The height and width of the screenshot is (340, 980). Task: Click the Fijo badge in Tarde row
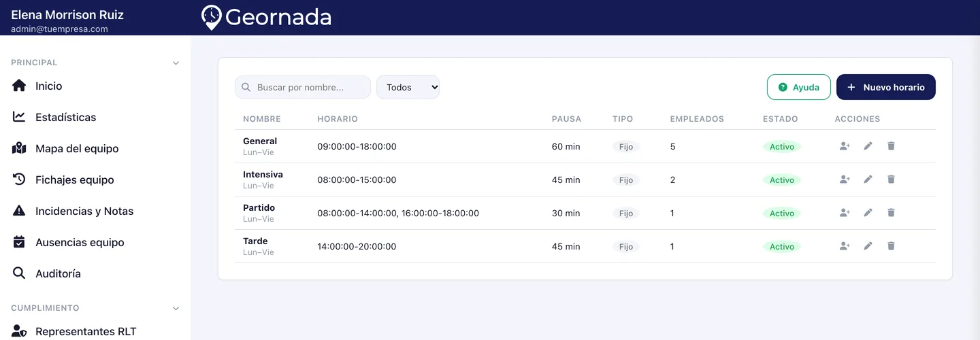click(x=626, y=247)
